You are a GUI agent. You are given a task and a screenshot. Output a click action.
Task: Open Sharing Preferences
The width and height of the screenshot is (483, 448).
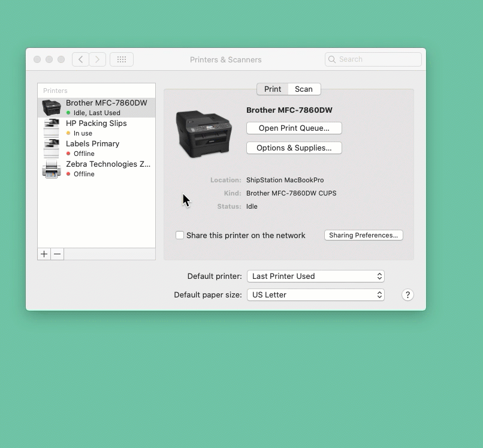364,235
